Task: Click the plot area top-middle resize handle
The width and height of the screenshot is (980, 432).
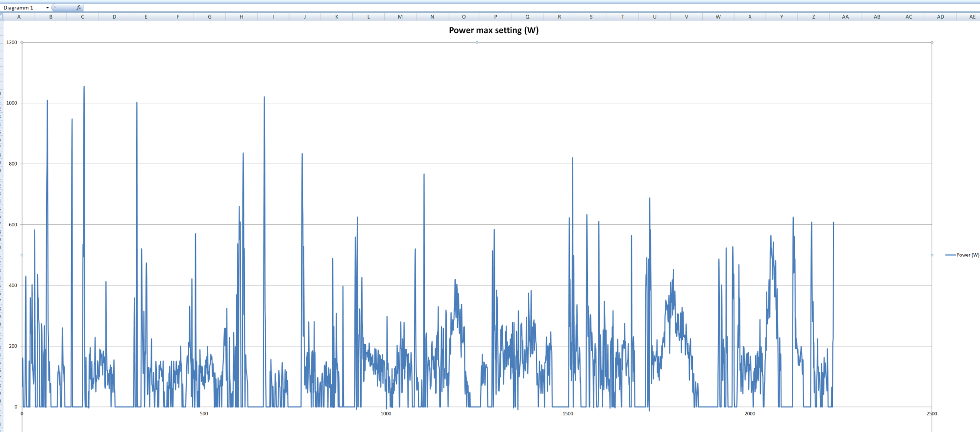Action: [x=477, y=43]
